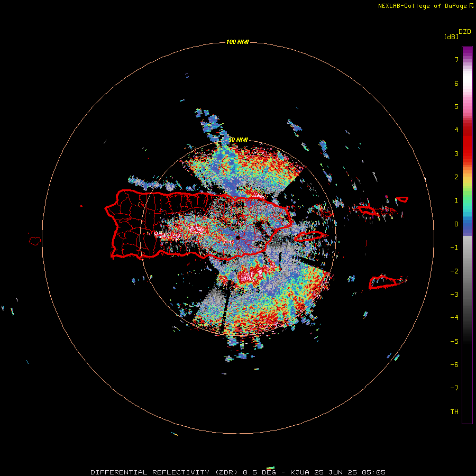Click the blue 0 dB band on color bar
This screenshot has height=476, width=476.
click(467, 224)
